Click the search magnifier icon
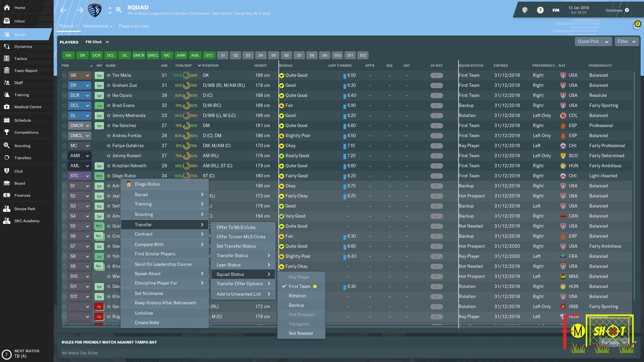The height and width of the screenshot is (362, 644). point(119,10)
